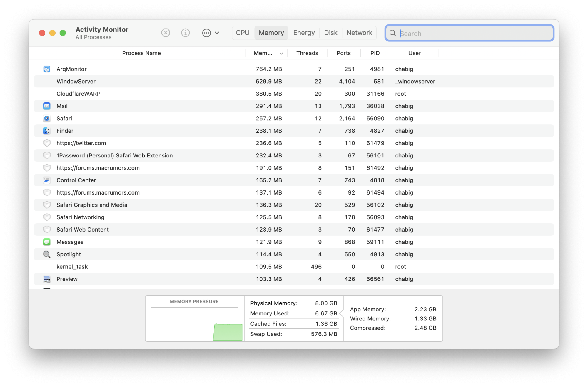Switch to the CPU tab
588x387 pixels.
tap(243, 33)
